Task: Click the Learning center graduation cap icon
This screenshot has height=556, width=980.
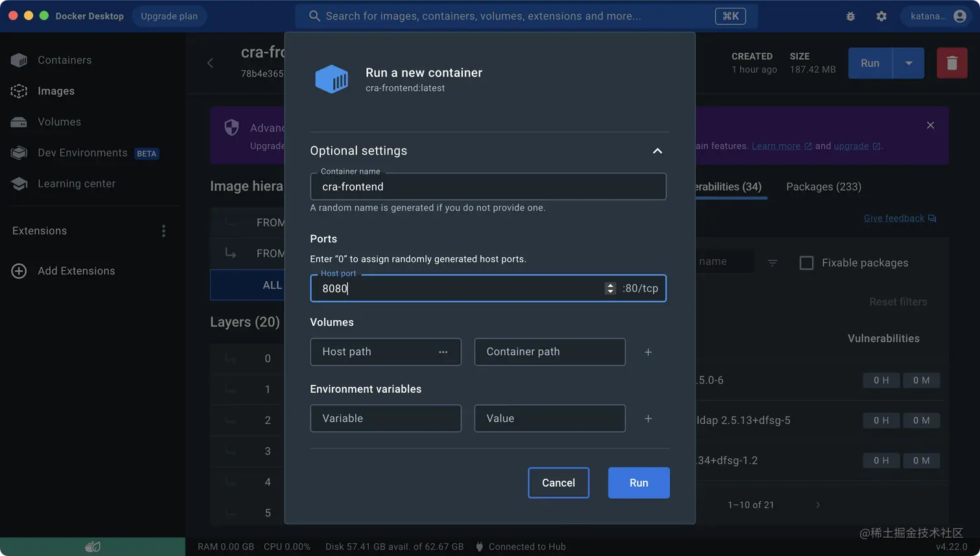Action: (x=19, y=184)
